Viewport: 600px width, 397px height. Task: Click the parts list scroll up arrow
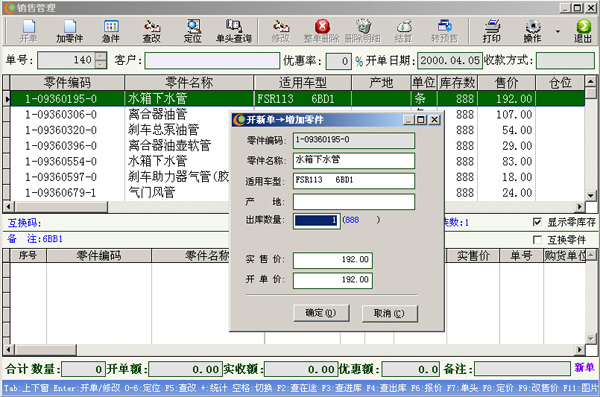[590, 81]
